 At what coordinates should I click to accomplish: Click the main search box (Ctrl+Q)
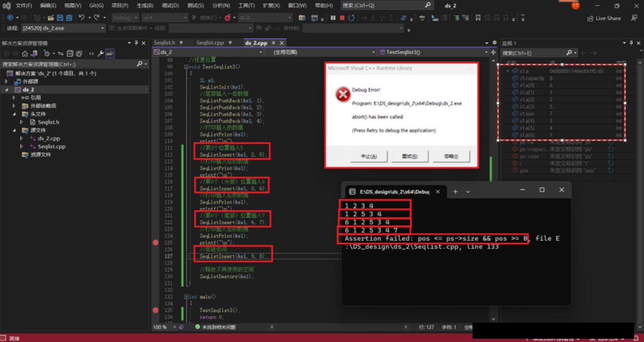[x=387, y=5]
